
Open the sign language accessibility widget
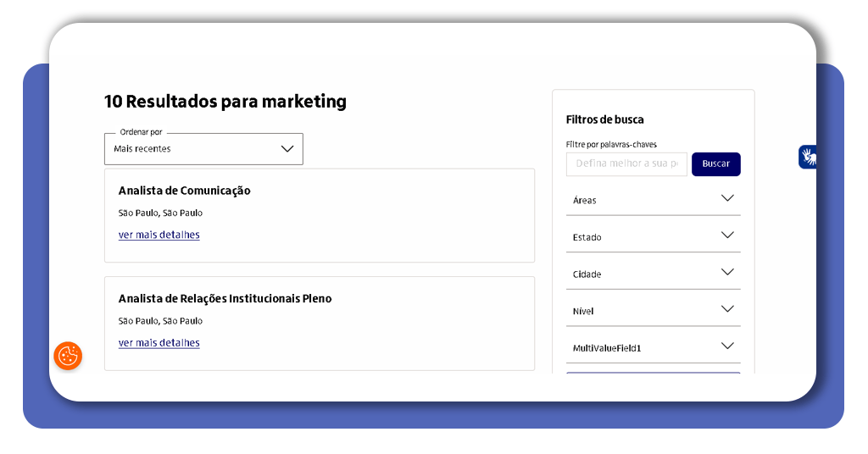click(x=807, y=157)
